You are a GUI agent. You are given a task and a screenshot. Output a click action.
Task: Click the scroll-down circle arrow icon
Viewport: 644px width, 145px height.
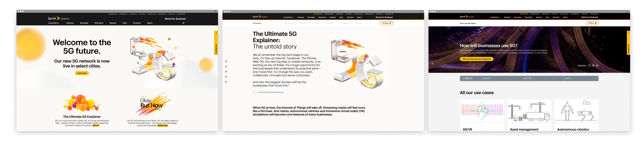pos(254,92)
